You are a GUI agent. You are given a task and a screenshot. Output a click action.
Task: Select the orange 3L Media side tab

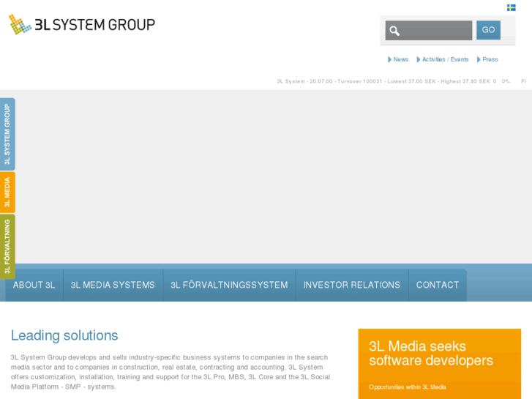click(x=7, y=193)
